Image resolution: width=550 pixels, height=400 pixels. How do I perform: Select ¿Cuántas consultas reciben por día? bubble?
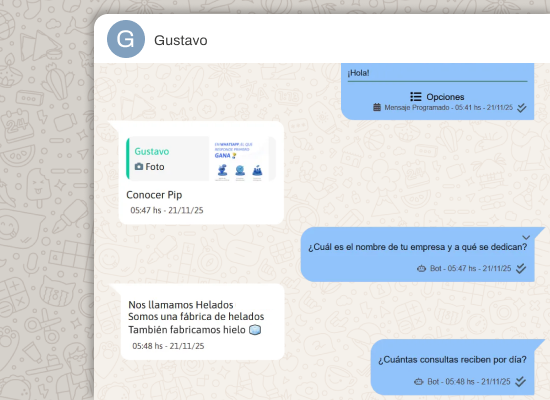pos(452,367)
